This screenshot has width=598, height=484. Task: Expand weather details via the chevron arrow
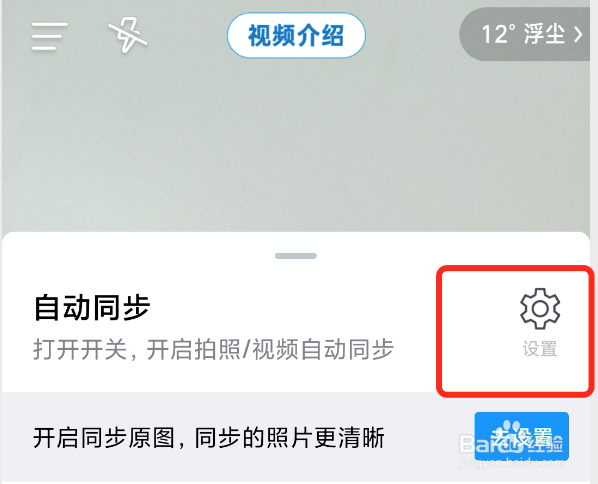pos(579,35)
